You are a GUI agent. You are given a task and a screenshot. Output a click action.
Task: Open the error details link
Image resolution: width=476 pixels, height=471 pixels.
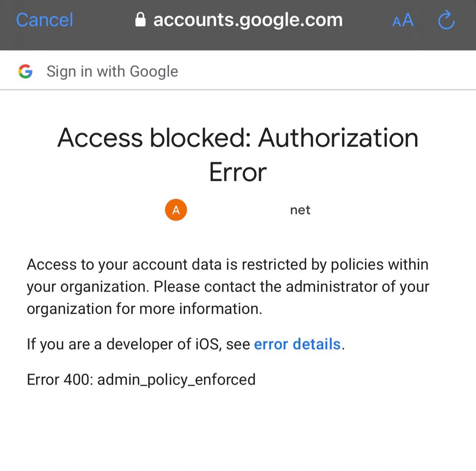297,344
